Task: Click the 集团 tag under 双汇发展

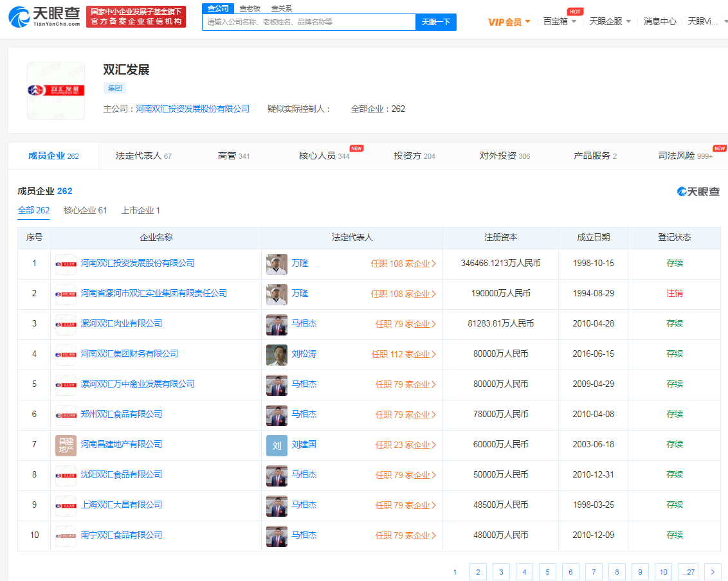Action: pyautogui.click(x=114, y=88)
